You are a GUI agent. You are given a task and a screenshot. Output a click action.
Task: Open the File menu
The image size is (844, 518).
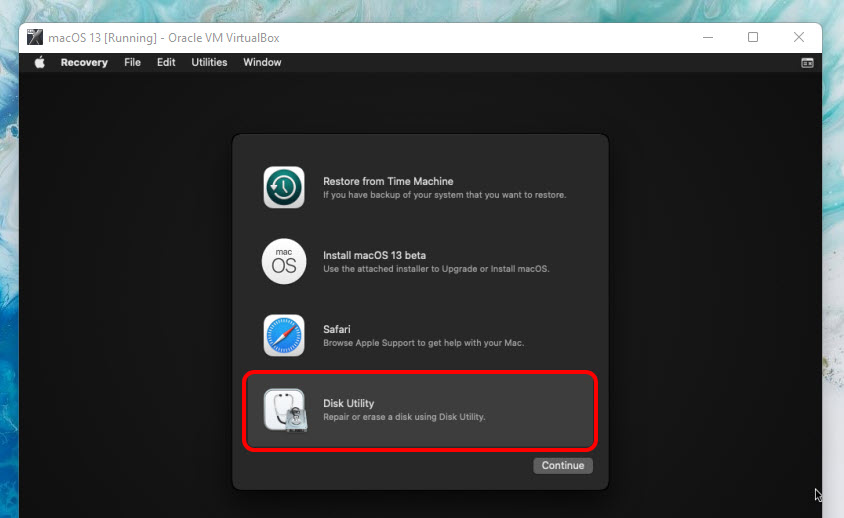pyautogui.click(x=132, y=62)
